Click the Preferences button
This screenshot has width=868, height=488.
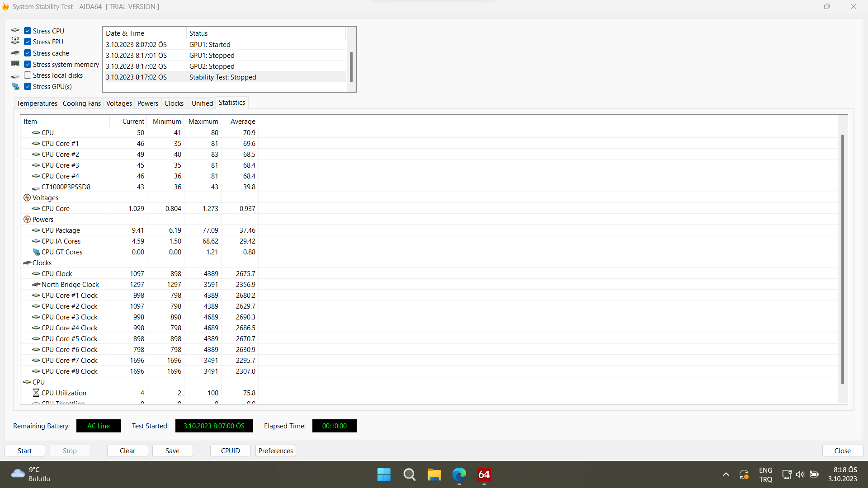pos(276,450)
